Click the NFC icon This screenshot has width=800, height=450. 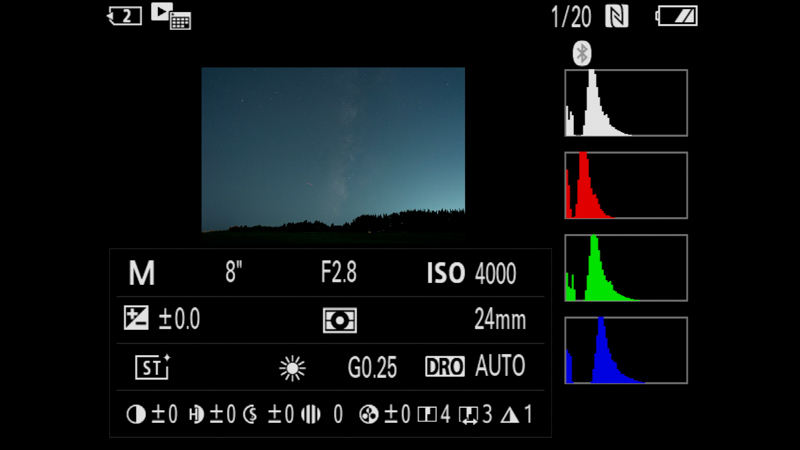pyautogui.click(x=616, y=16)
